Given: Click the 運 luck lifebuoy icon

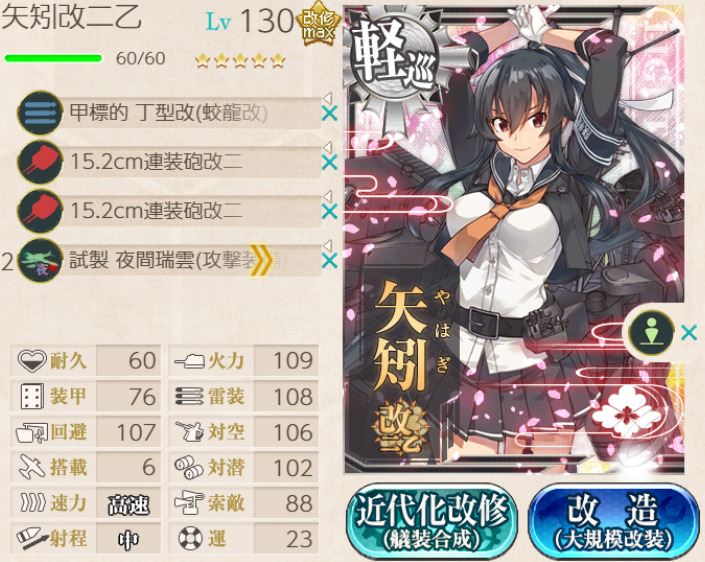Looking at the screenshot, I should (190, 538).
